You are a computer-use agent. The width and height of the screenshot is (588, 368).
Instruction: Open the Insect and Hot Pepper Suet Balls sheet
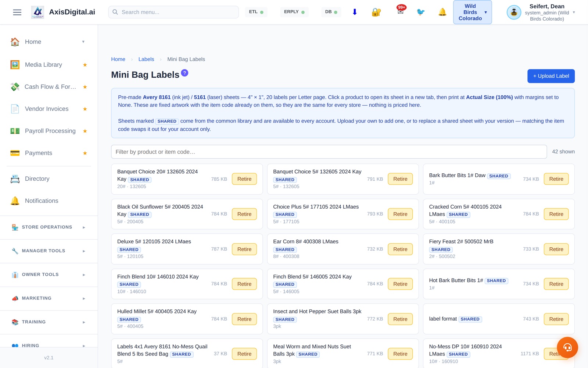317,311
